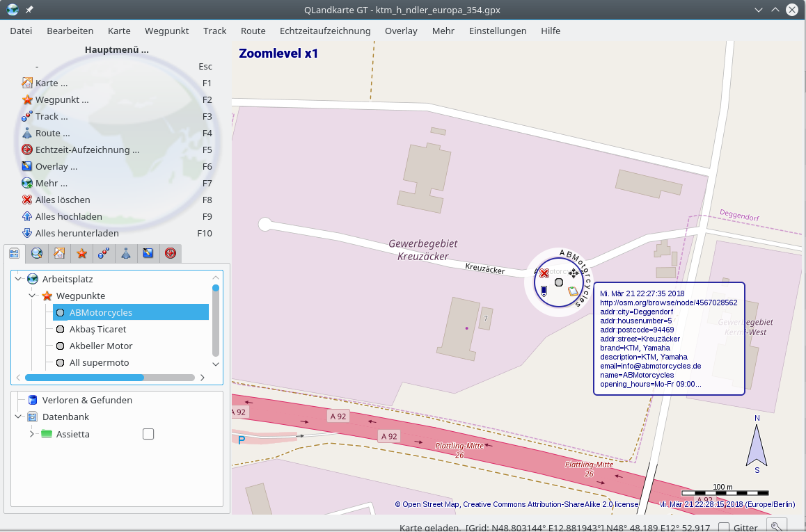Collapse the Arbeitsplatz tree node
This screenshot has width=806, height=532.
click(x=19, y=279)
